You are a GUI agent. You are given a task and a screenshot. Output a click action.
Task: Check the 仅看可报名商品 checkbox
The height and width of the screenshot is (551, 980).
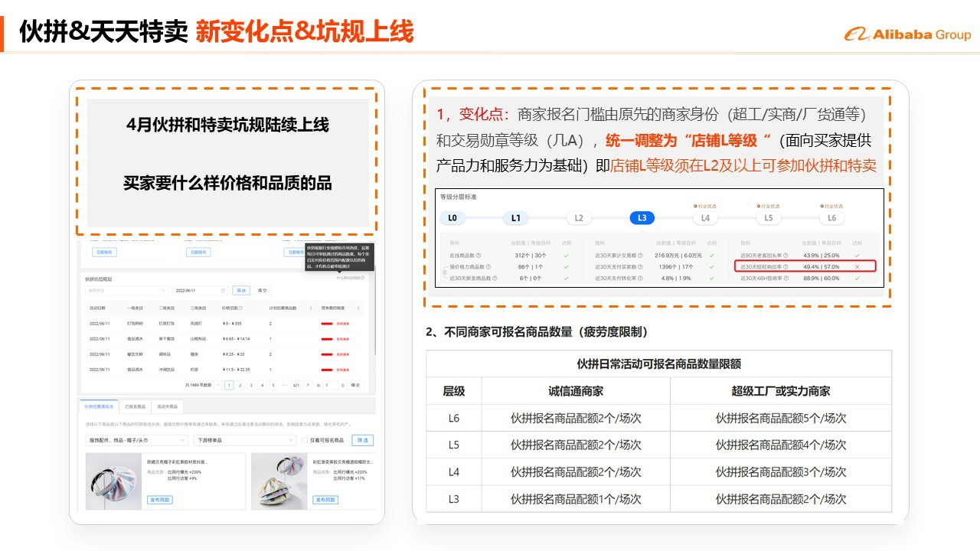tap(305, 441)
